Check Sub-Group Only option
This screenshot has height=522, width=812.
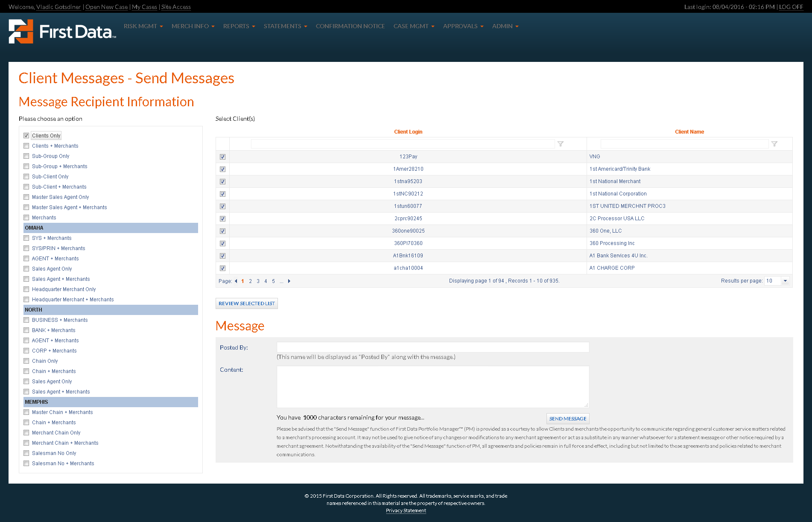pos(26,156)
